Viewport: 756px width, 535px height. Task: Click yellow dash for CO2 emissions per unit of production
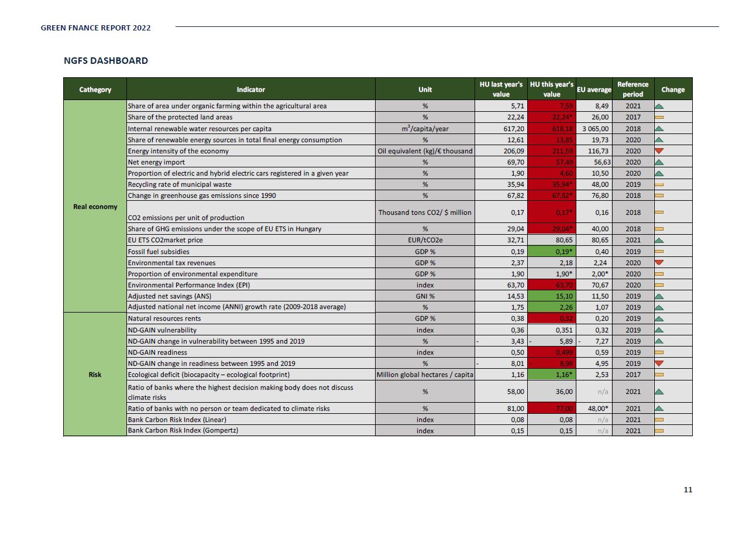tap(659, 212)
